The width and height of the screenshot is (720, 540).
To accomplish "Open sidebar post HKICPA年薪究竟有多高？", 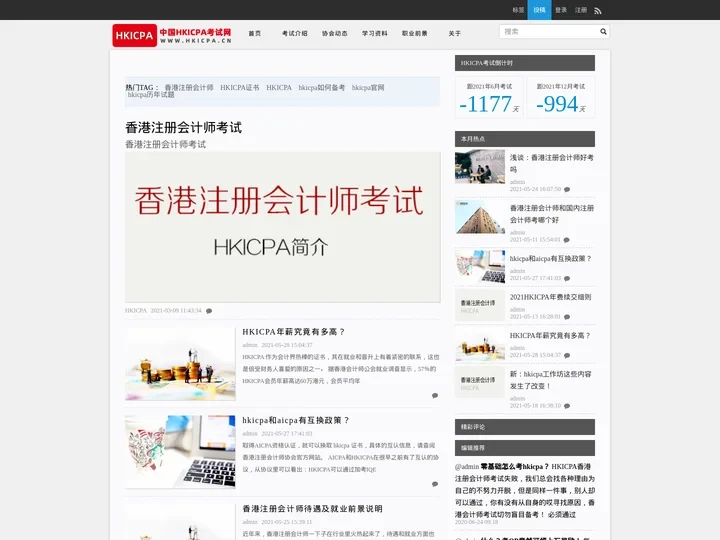I will [x=550, y=336].
